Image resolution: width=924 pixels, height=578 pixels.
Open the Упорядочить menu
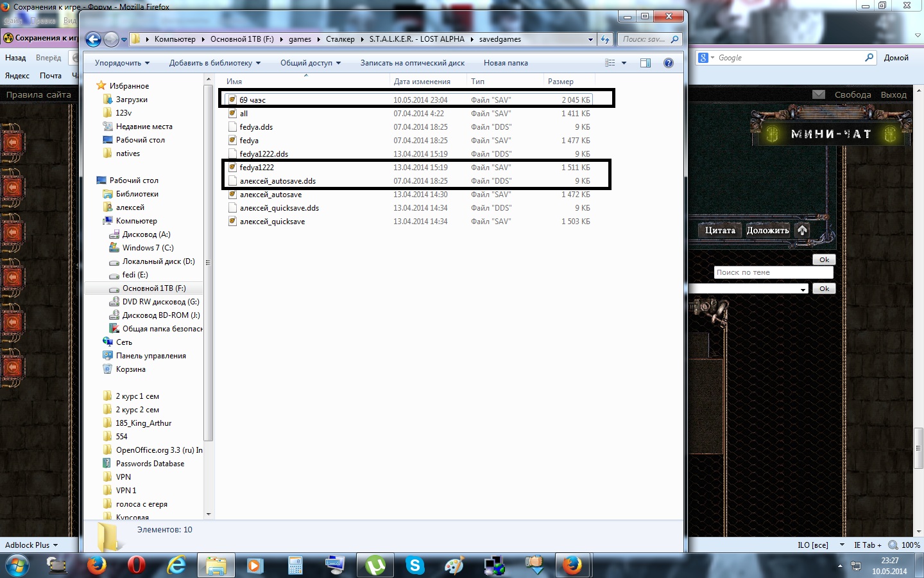[x=122, y=63]
